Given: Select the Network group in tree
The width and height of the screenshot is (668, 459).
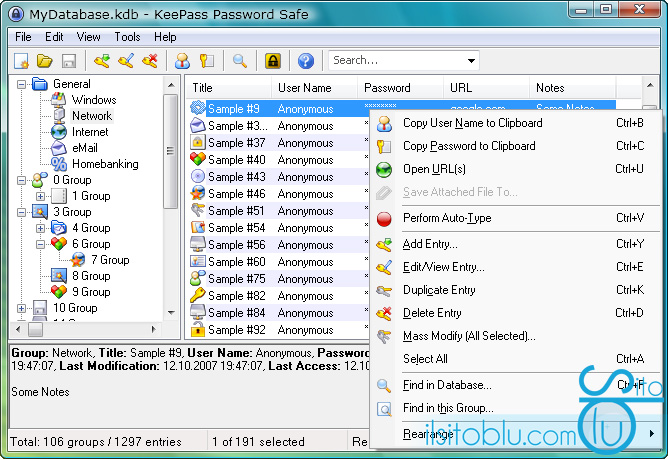Looking at the screenshot, I should tap(92, 116).
